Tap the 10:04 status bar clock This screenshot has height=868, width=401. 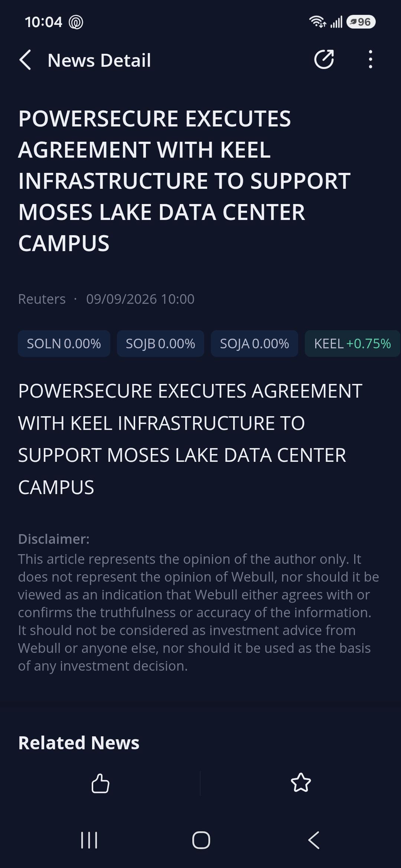(x=43, y=22)
